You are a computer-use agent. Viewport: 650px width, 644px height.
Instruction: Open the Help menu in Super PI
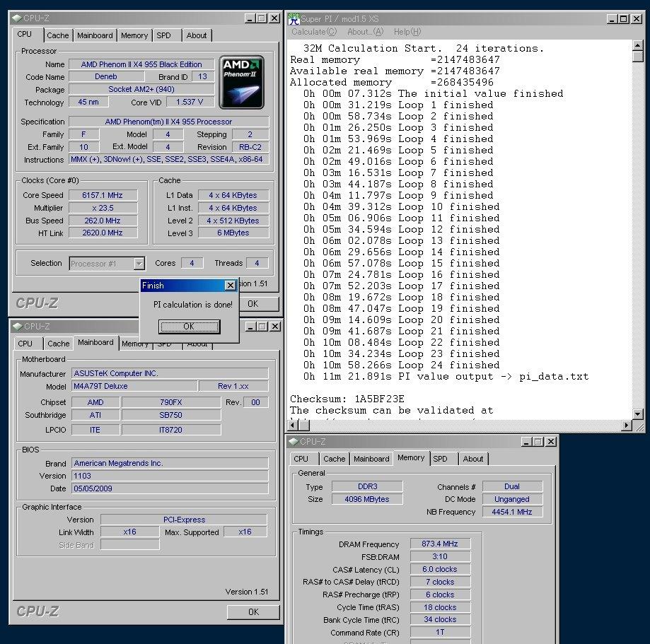tap(407, 32)
